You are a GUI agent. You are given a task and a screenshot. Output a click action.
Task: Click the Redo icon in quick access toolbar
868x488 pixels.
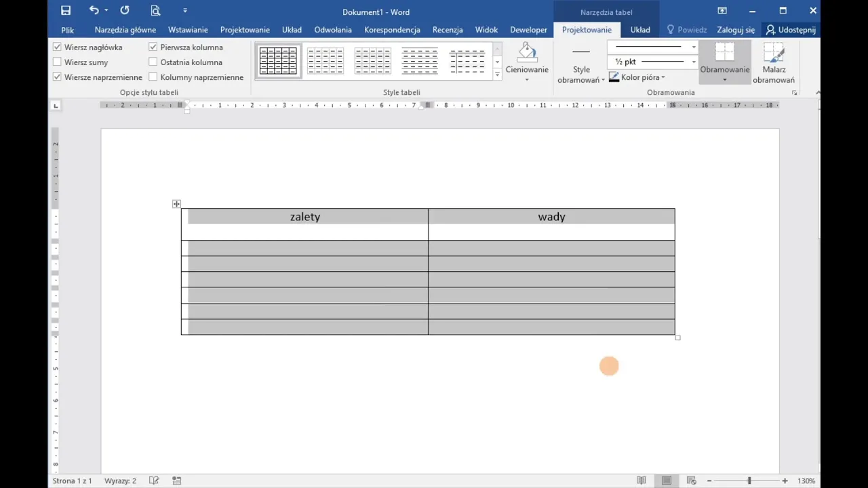pos(125,11)
